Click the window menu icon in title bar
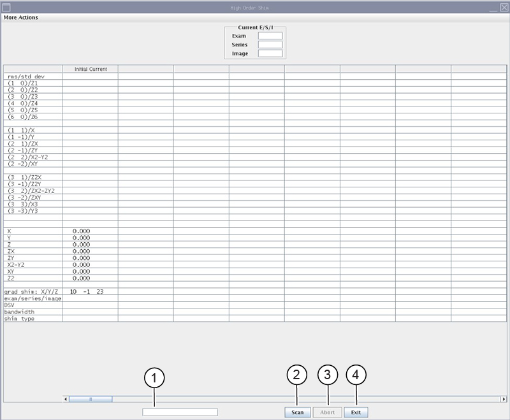The height and width of the screenshot is (420, 510). pyautogui.click(x=6, y=6)
